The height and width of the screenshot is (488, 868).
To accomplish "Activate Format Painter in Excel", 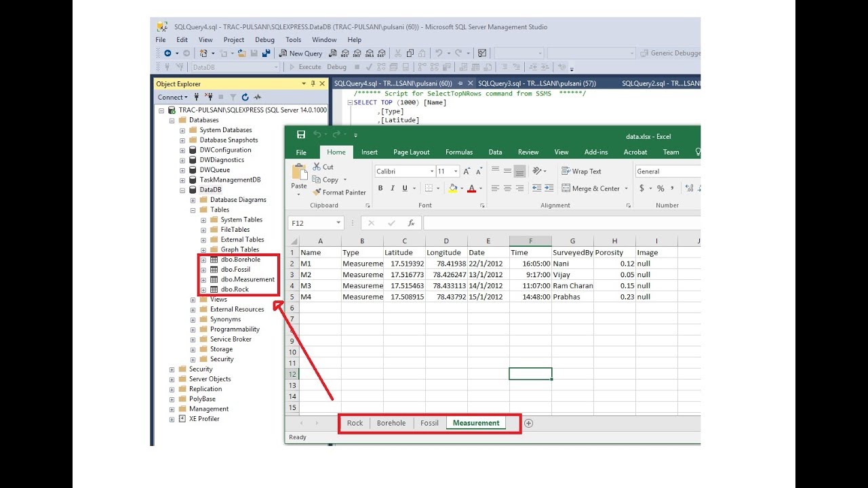I will pos(339,192).
